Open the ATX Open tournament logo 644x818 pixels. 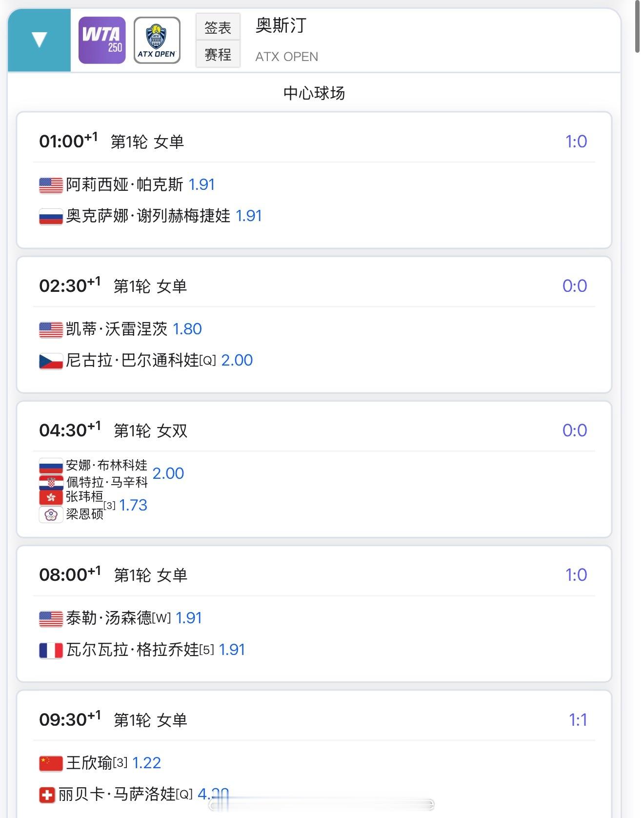(x=157, y=41)
